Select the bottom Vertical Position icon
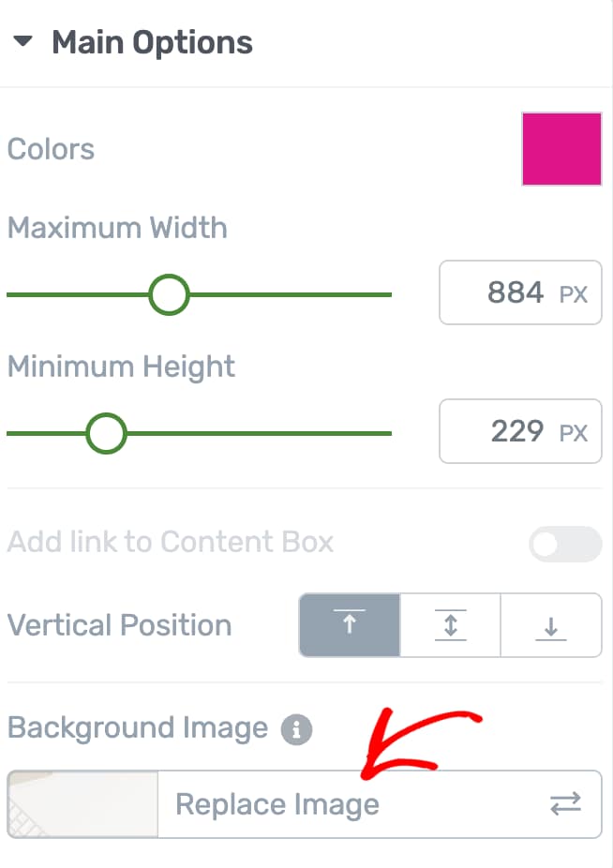Screen dimensions: 613x868 [551, 625]
